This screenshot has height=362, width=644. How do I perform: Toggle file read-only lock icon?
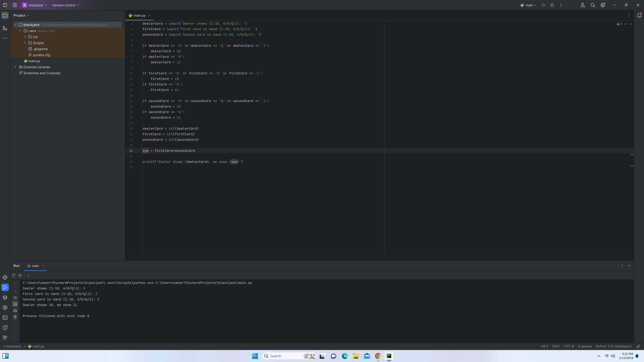click(638, 346)
